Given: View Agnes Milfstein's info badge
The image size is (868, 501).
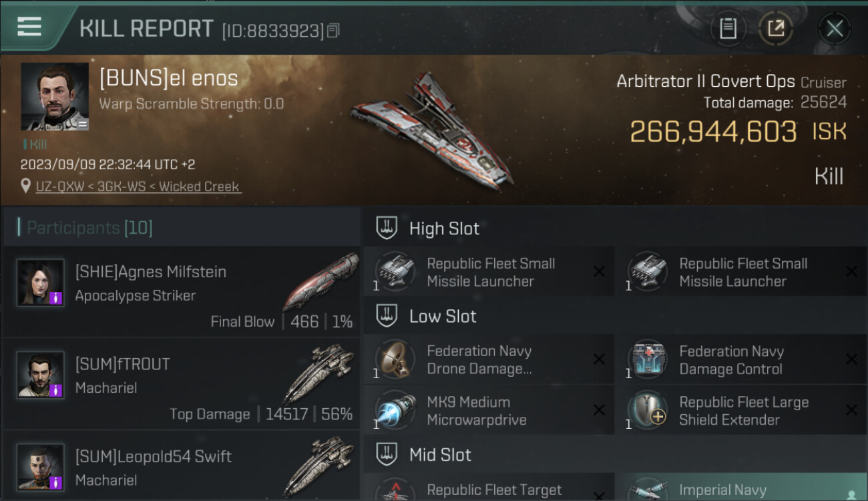Looking at the screenshot, I should [x=57, y=298].
